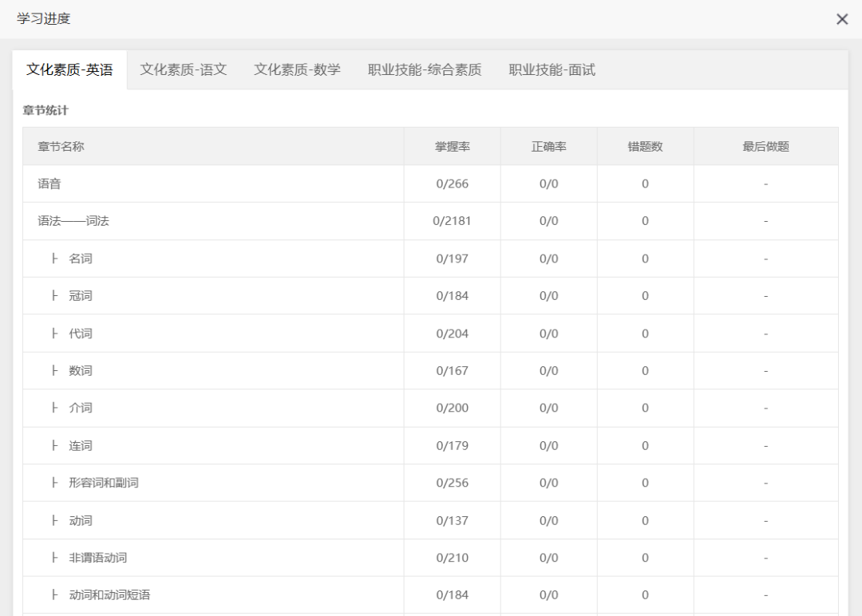This screenshot has height=616, width=862.
Task: Open the 文化素质-语文 tab
Action: click(184, 69)
